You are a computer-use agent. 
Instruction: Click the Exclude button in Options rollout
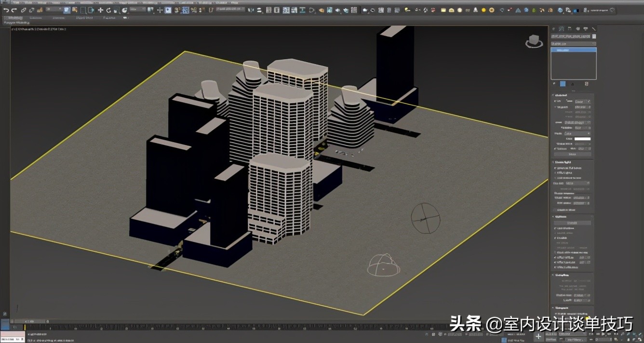point(572,223)
